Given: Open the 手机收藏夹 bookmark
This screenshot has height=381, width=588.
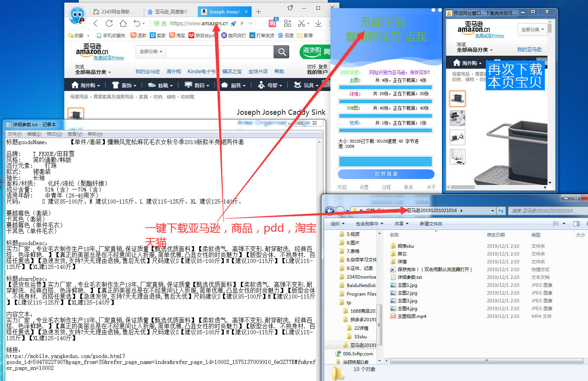Looking at the screenshot, I should tap(111, 35).
